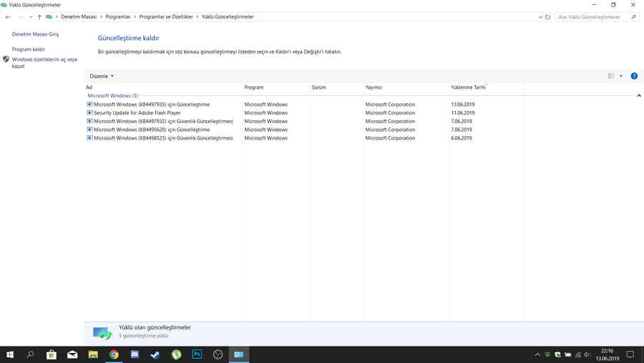
Task: Click the icon next to KB4497935
Action: [89, 105]
